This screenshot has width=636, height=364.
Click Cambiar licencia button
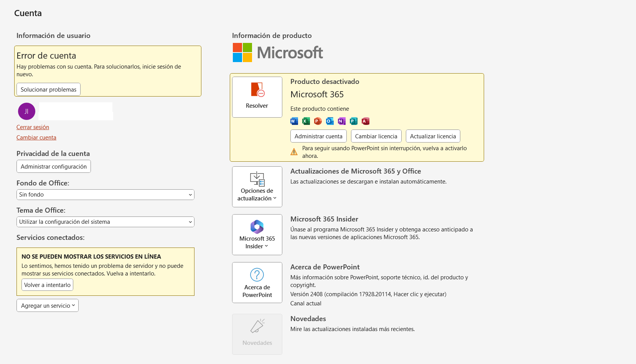click(x=376, y=136)
